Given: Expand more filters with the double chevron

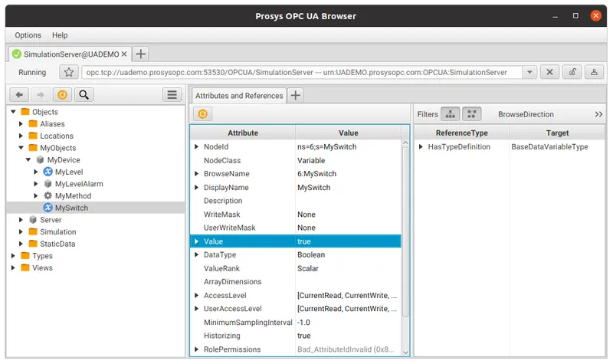Looking at the screenshot, I should pos(598,114).
